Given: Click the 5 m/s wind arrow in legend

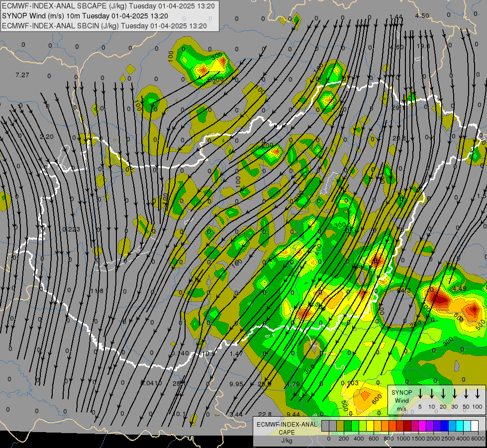Looking at the screenshot, I should point(420,394).
